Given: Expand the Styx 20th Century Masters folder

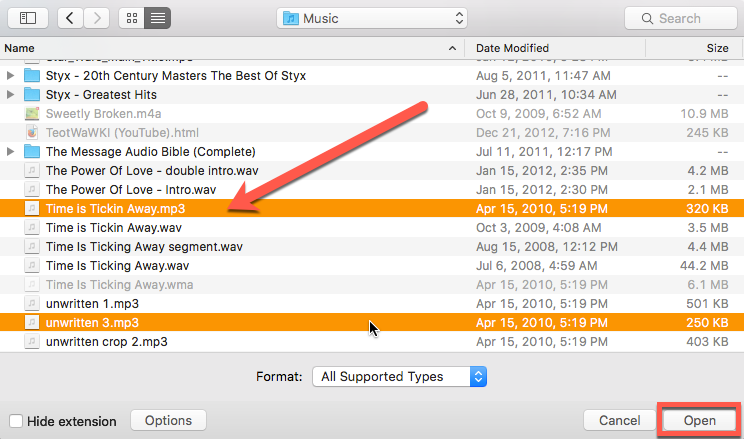Looking at the screenshot, I should [x=11, y=76].
